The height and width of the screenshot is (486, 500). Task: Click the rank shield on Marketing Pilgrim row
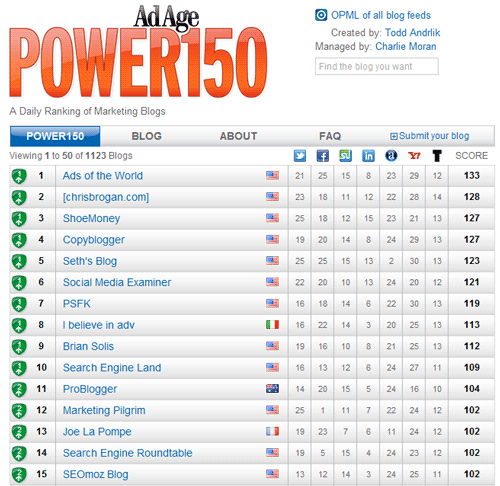pyautogui.click(x=19, y=411)
